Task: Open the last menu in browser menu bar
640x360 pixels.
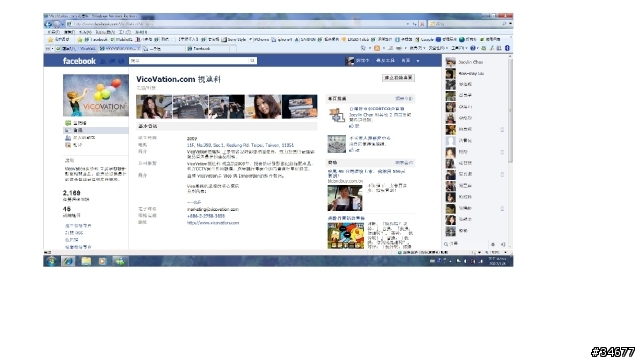Action: (x=141, y=32)
